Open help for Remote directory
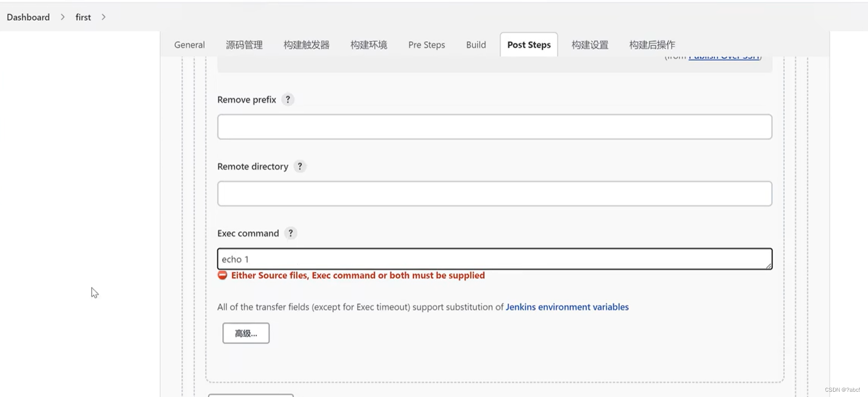 coord(300,166)
